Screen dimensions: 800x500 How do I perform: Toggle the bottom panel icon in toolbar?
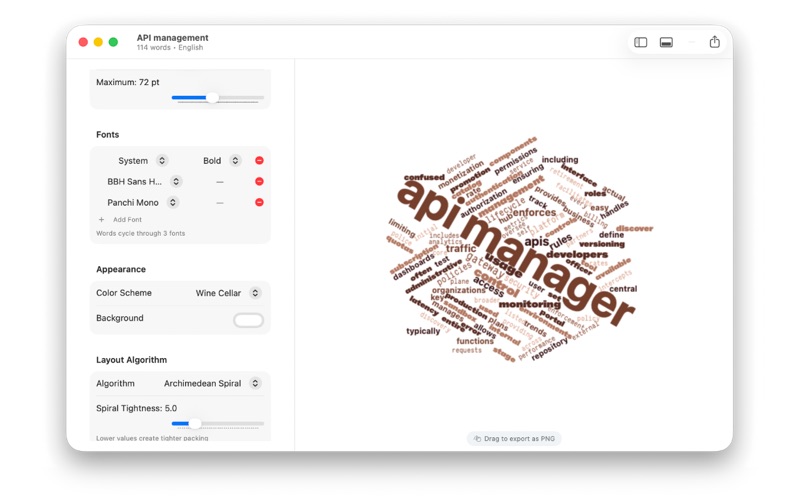click(x=666, y=42)
